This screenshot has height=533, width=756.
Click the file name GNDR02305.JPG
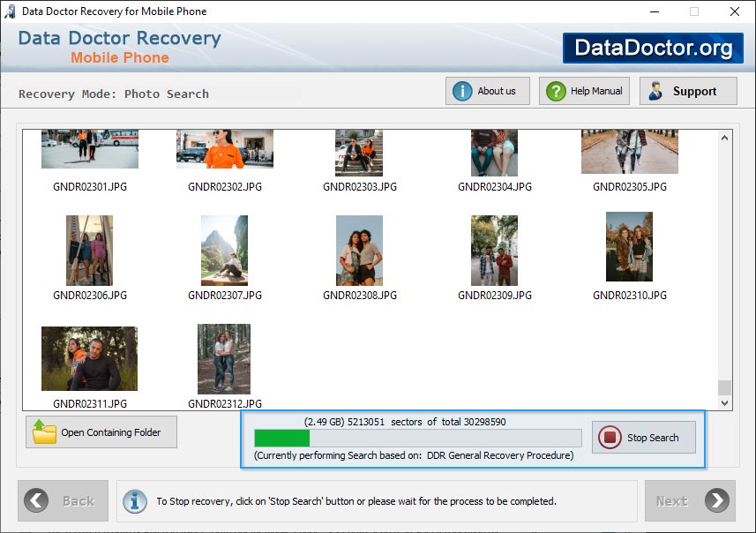(630, 187)
